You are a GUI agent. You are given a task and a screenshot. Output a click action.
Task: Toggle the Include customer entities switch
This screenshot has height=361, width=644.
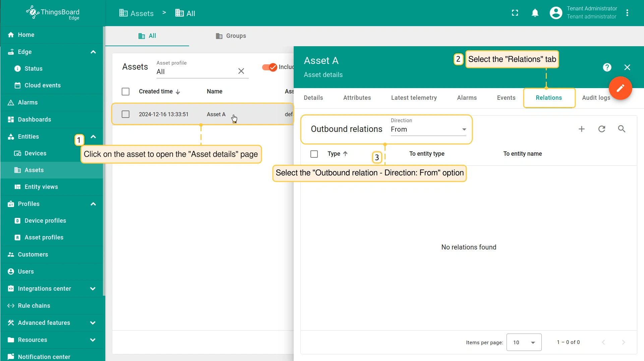(x=270, y=67)
